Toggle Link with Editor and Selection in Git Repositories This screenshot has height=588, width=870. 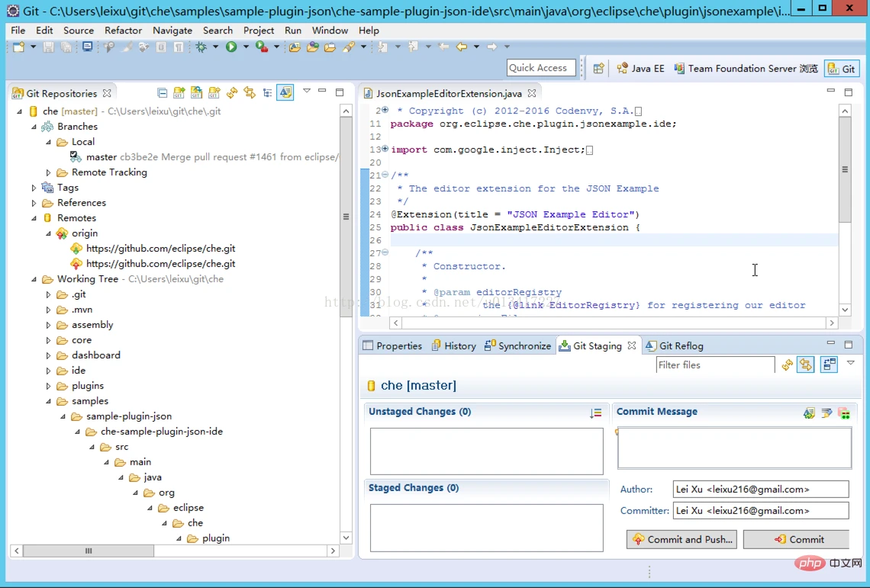285,92
